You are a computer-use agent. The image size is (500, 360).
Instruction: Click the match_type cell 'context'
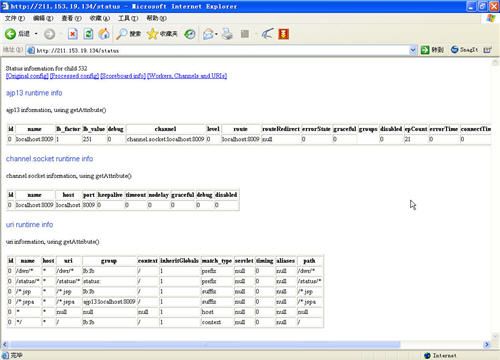tap(217, 322)
